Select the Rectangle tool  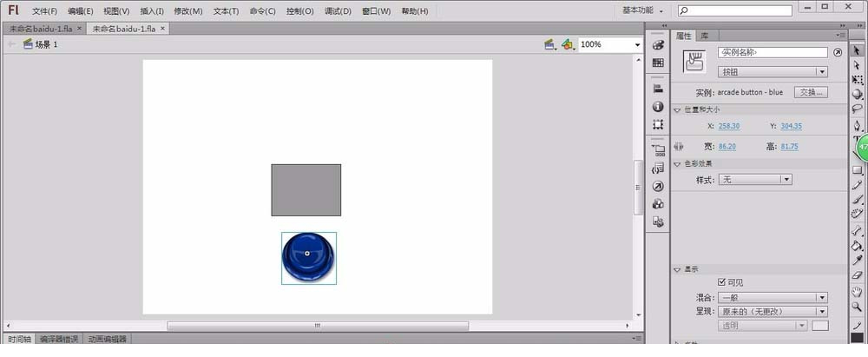click(x=857, y=170)
